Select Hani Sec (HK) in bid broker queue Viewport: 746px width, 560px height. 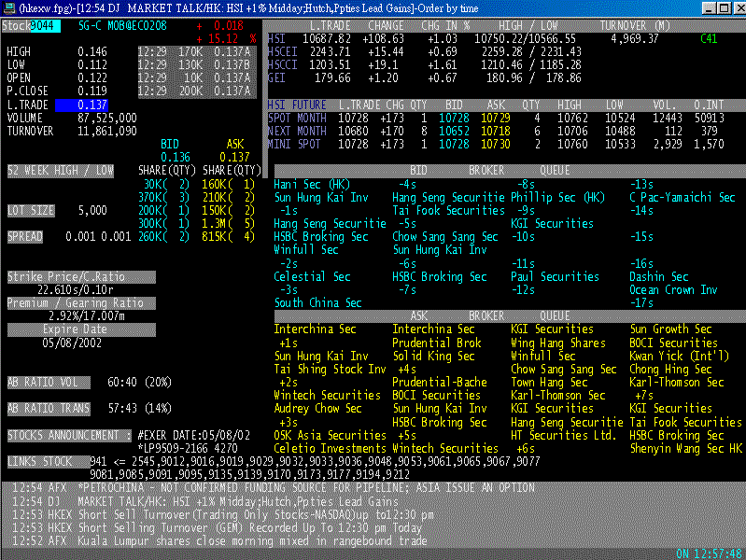pos(312,184)
